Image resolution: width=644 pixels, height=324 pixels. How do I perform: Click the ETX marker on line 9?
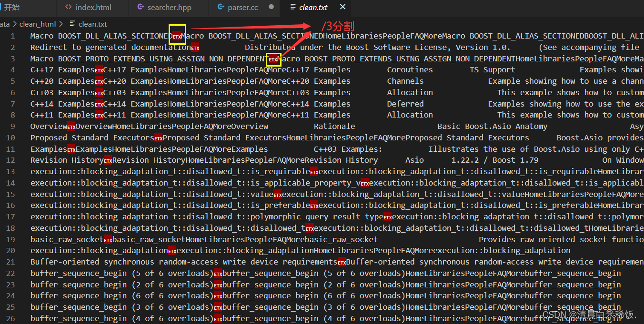coord(71,127)
